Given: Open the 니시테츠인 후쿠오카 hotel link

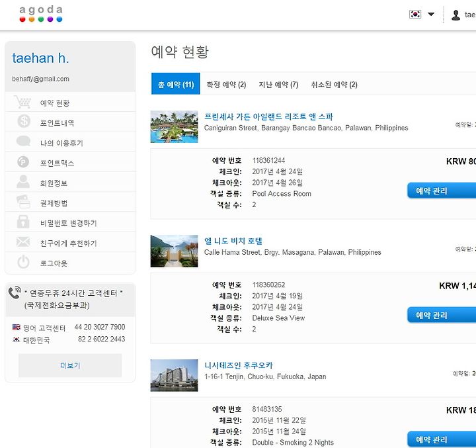Looking at the screenshot, I should click(239, 365).
